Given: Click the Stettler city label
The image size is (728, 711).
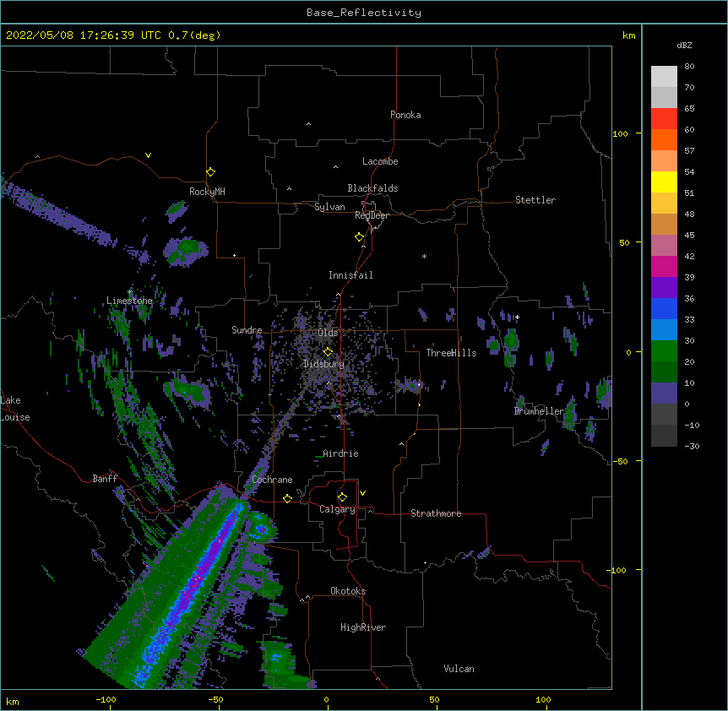Looking at the screenshot, I should 535,200.
